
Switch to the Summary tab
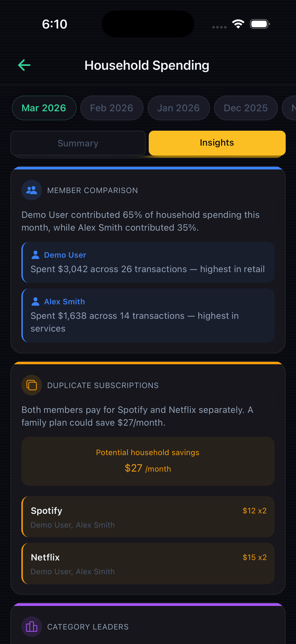coord(78,143)
